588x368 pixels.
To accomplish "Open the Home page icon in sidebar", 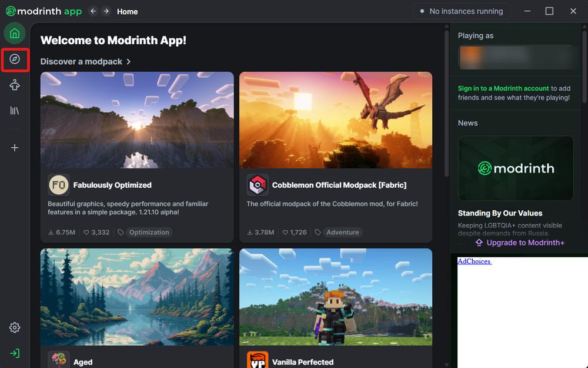I will click(15, 33).
